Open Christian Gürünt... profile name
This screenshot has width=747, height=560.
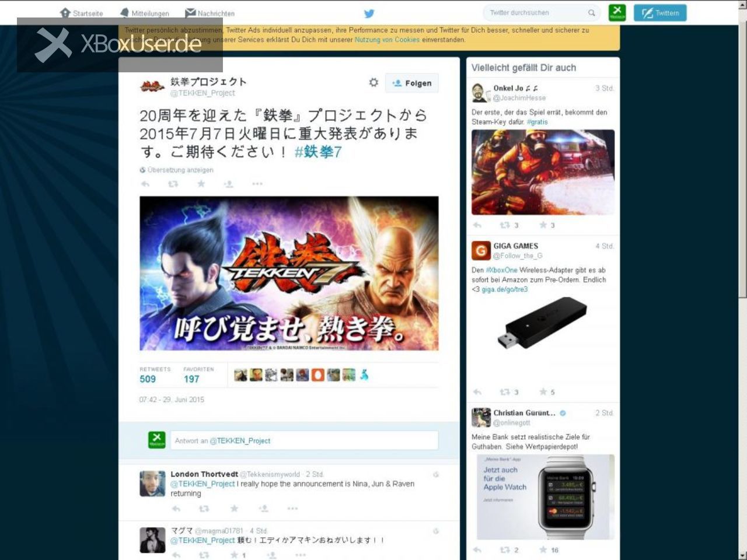click(x=524, y=413)
